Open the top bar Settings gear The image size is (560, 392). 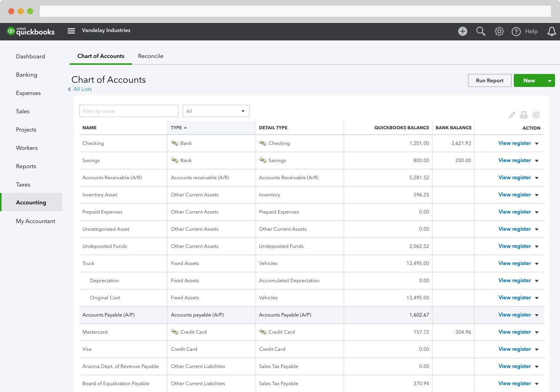pos(499,31)
